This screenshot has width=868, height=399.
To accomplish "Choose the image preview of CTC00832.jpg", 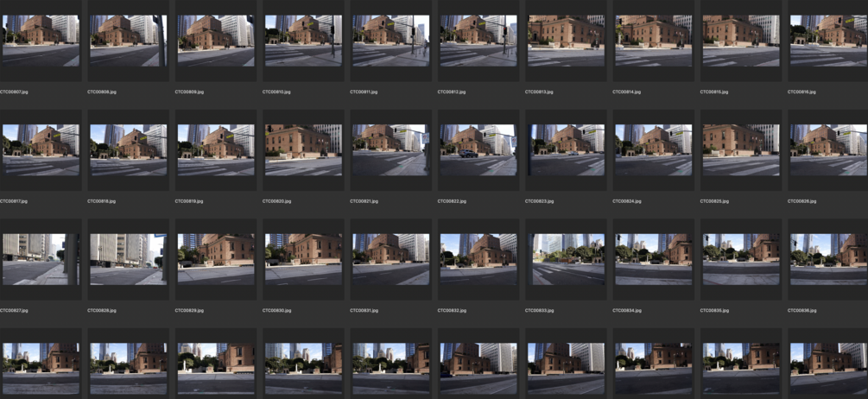I will click(x=478, y=260).
